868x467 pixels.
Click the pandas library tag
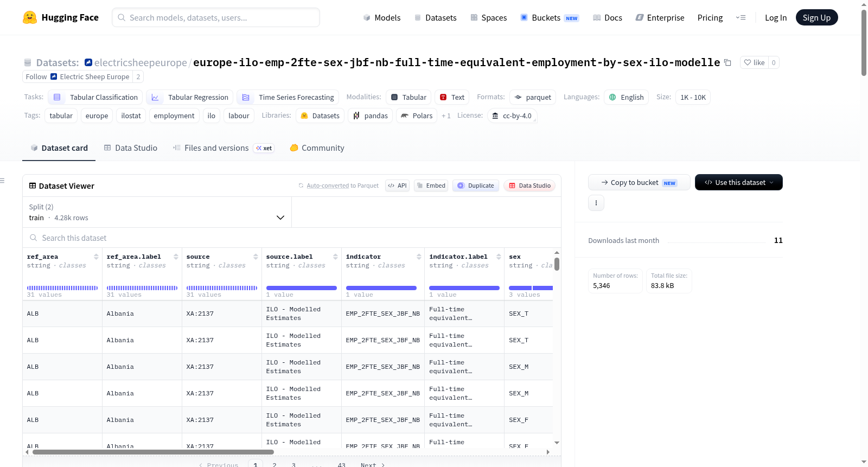click(x=371, y=116)
